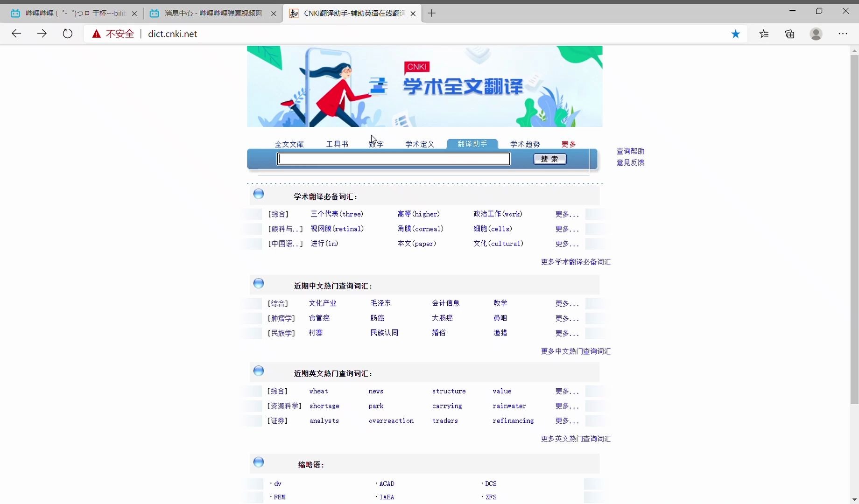Select the 学术趋势 tab

pos(525,144)
